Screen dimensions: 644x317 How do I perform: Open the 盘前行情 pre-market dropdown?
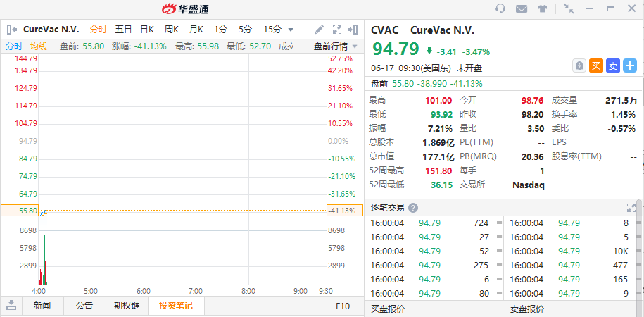pyautogui.click(x=336, y=46)
